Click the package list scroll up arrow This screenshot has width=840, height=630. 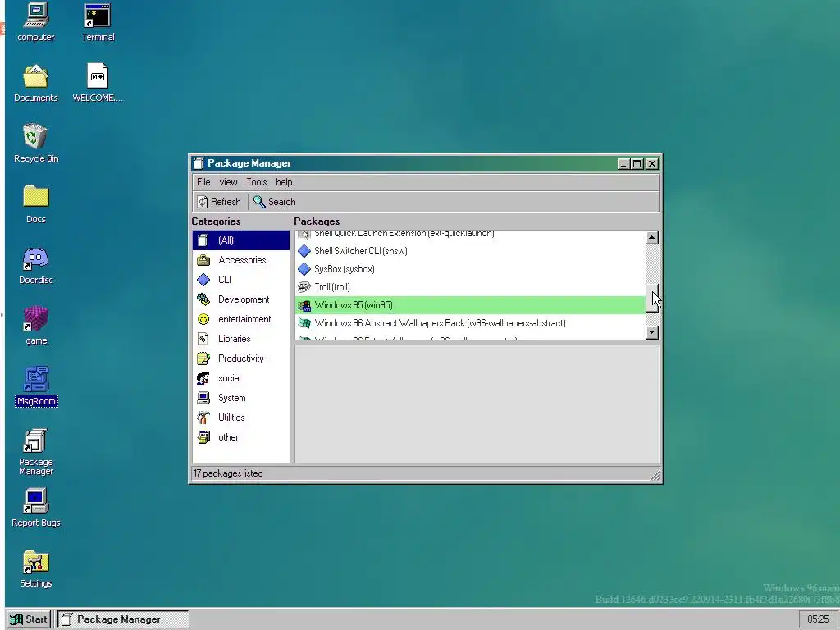[x=652, y=237]
